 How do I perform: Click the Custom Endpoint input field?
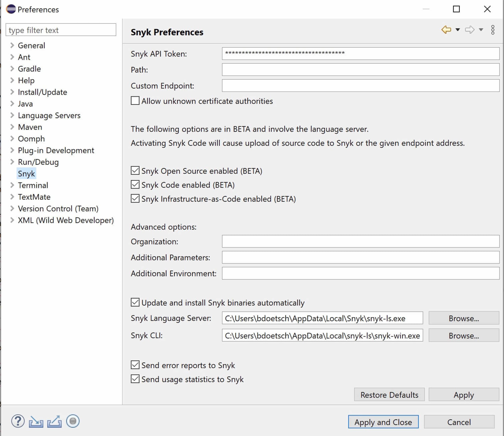[361, 85]
